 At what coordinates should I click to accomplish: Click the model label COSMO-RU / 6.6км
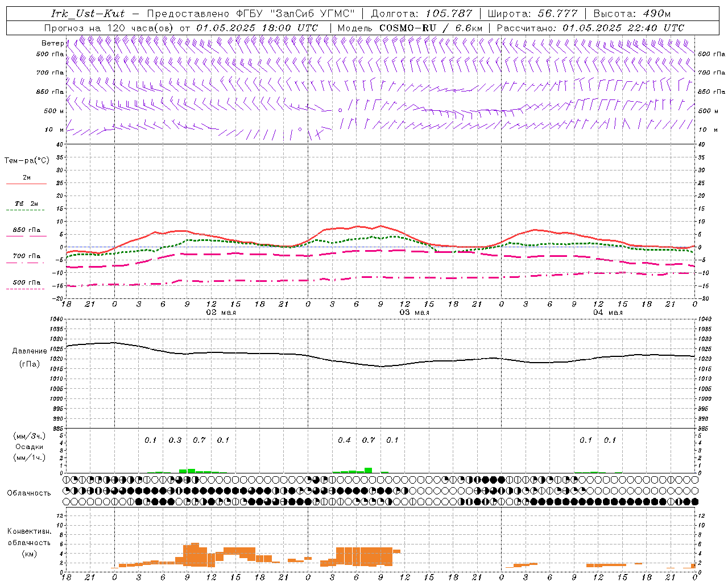tap(431, 28)
